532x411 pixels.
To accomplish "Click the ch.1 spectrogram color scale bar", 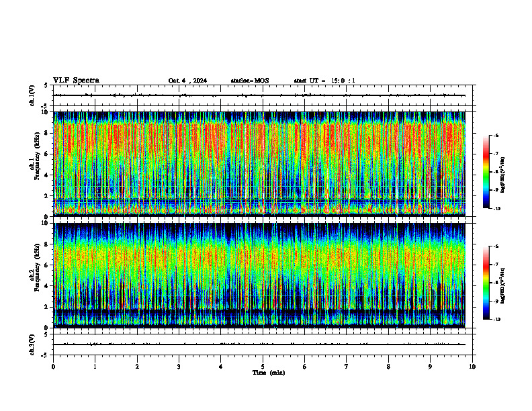I will (486, 172).
